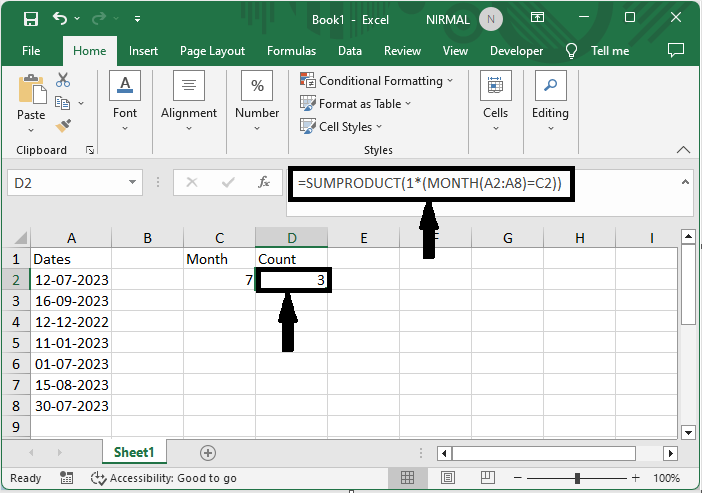This screenshot has height=493, width=702.
Task: Add a new sheet with plus button
Action: click(x=208, y=453)
